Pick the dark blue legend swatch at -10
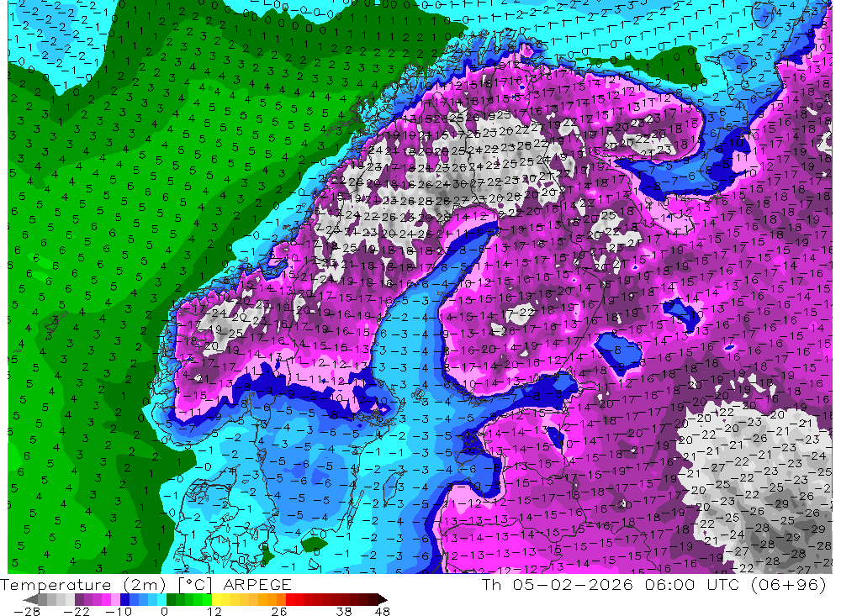The height and width of the screenshot is (616, 841). [124, 599]
